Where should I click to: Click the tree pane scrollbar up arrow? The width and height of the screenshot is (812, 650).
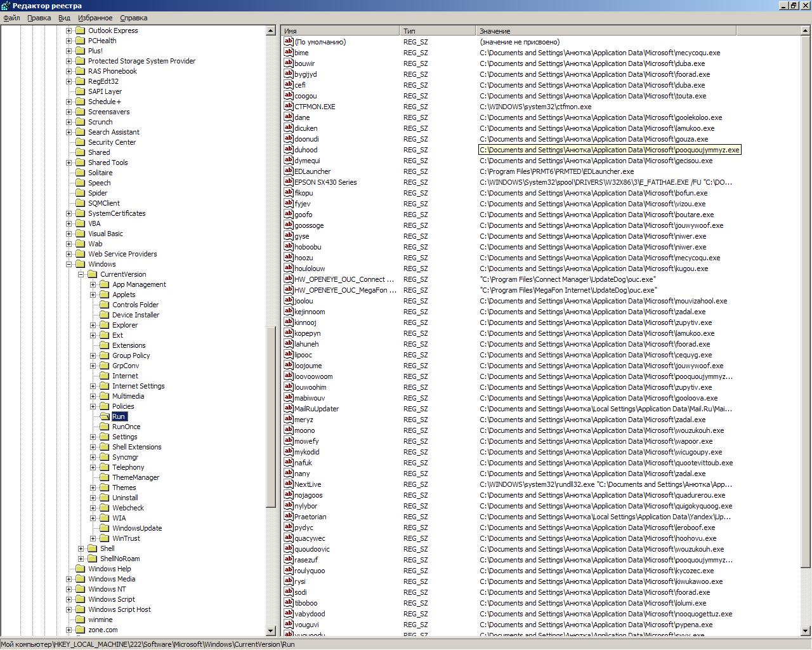coord(271,30)
